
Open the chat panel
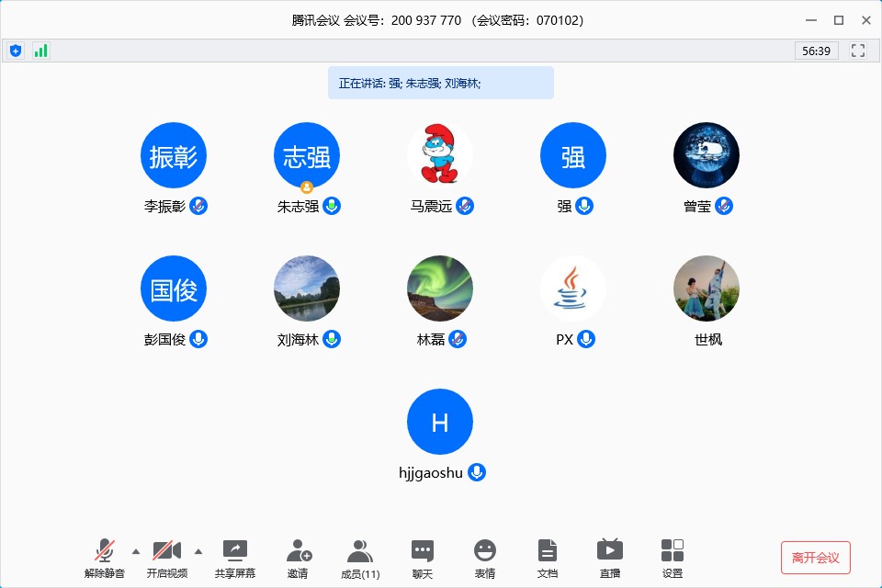click(422, 558)
